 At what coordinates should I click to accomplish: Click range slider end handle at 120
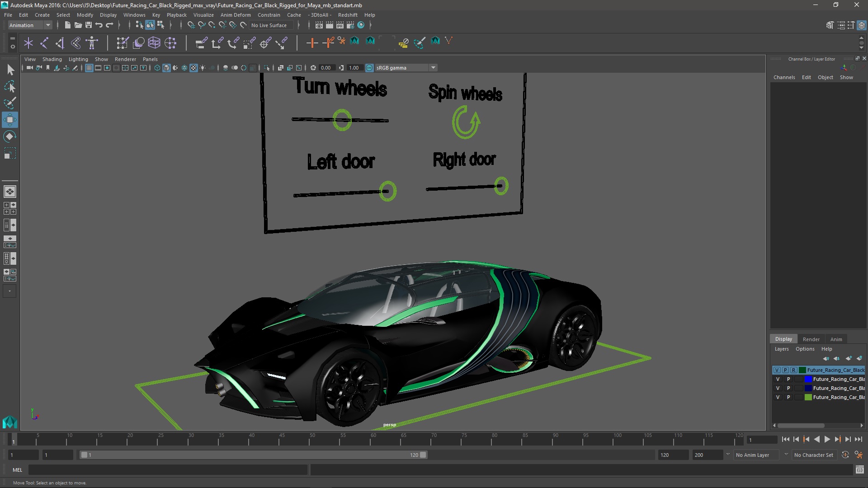pos(423,455)
